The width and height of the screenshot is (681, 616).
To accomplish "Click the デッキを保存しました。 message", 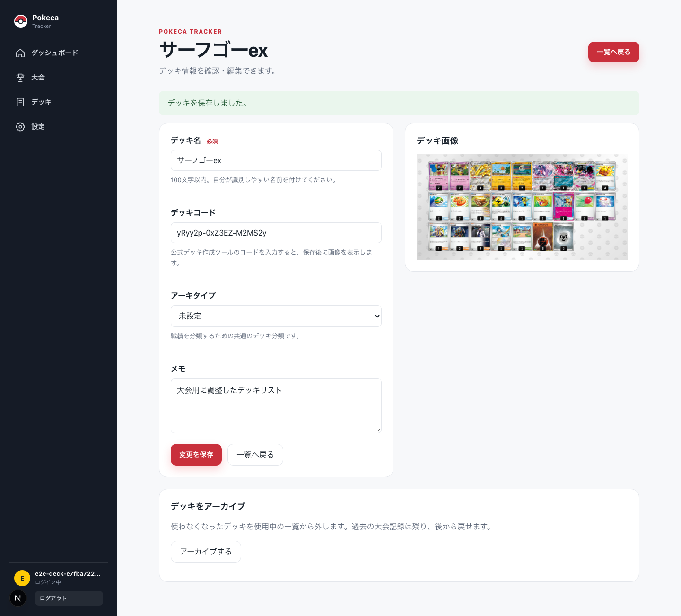I will tap(208, 103).
